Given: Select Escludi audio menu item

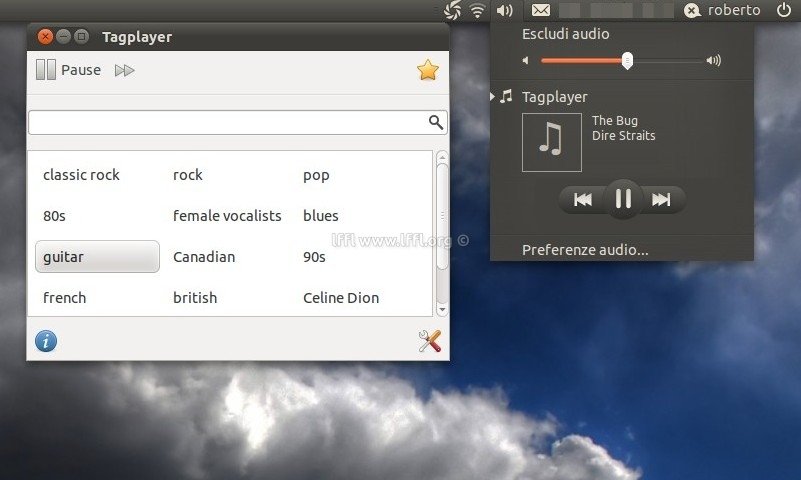Looking at the screenshot, I should [x=565, y=34].
